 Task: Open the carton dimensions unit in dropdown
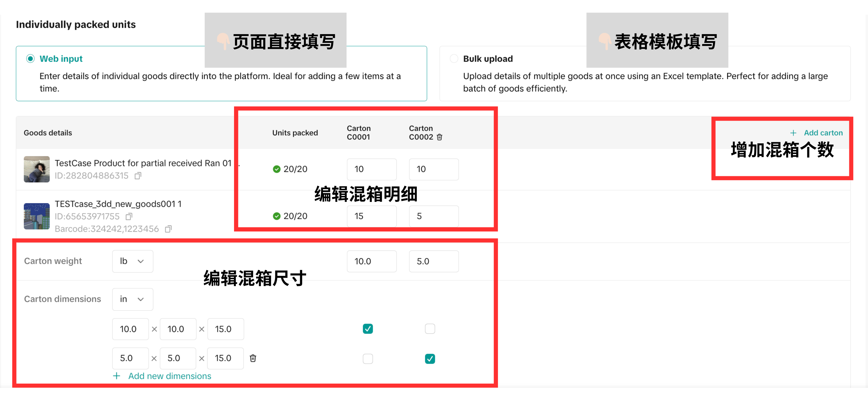(x=132, y=299)
